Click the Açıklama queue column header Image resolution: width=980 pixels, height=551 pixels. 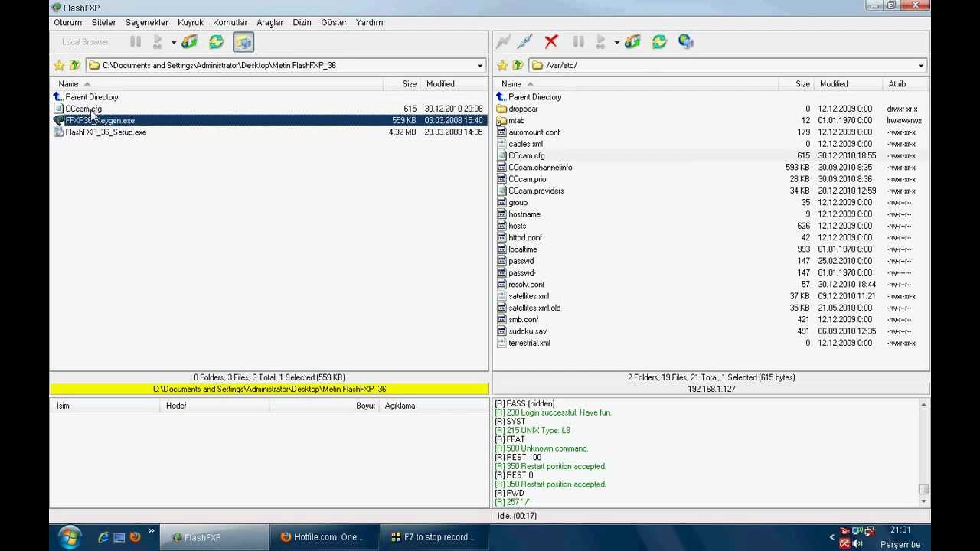(x=433, y=406)
